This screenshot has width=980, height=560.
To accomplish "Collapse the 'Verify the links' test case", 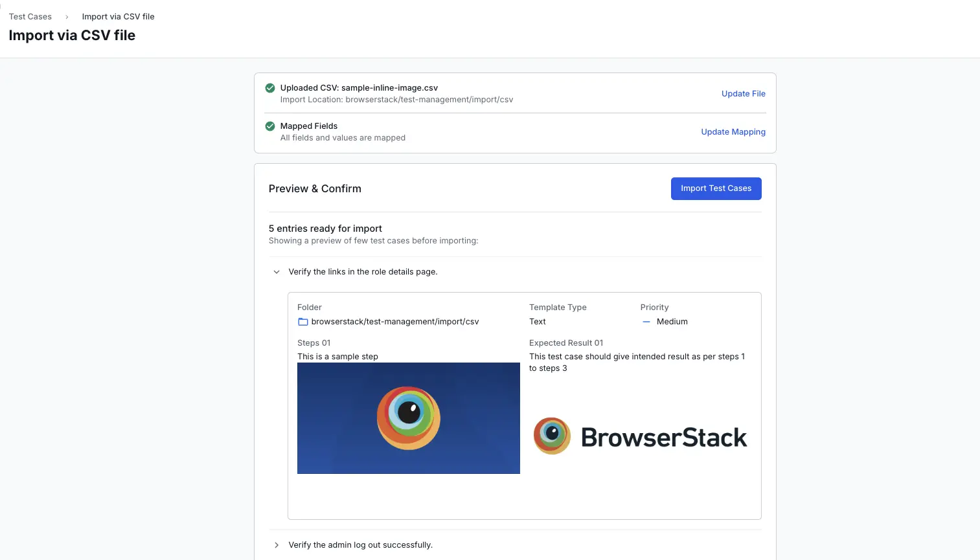I will [x=277, y=272].
